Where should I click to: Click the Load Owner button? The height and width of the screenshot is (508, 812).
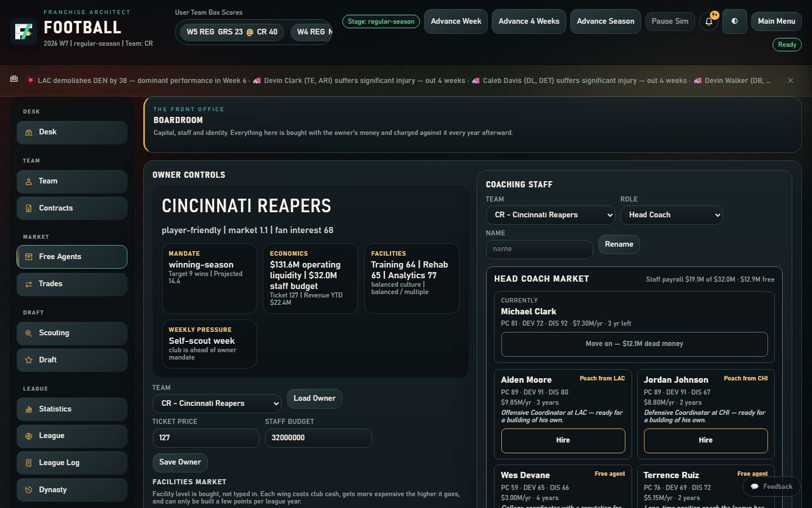315,398
